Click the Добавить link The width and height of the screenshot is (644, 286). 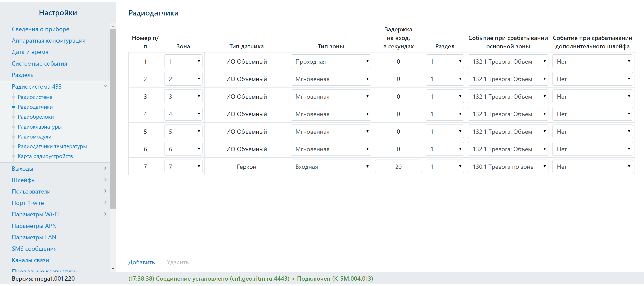coord(142,262)
